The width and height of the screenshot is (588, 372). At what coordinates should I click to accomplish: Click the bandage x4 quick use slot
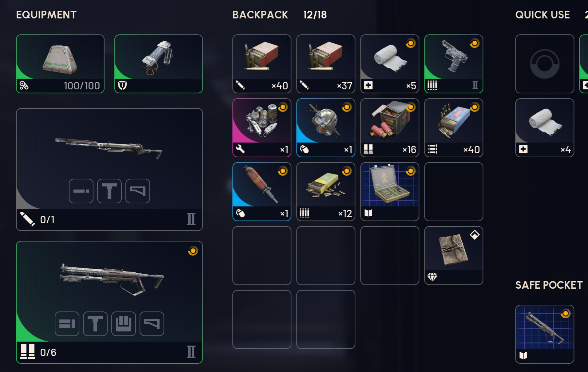[x=545, y=128]
